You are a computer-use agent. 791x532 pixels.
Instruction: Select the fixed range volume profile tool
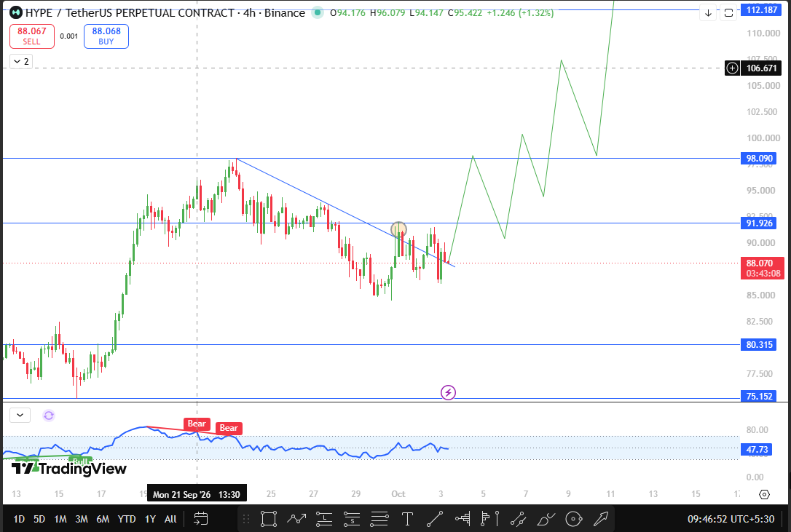click(x=463, y=519)
